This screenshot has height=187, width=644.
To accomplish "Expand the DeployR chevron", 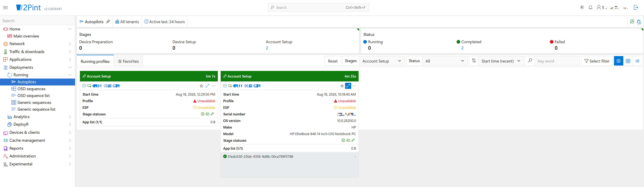I will click(70, 124).
